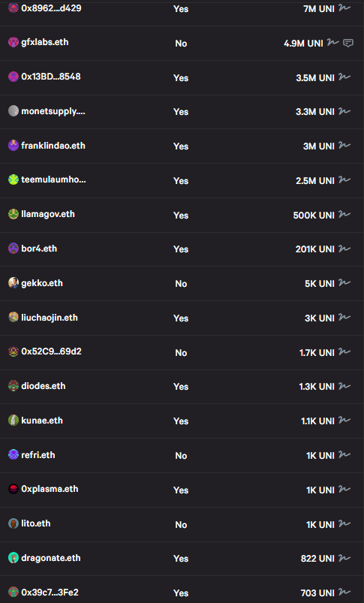Open the lito.eth voter profile
This screenshot has width=364, height=603.
tap(35, 523)
